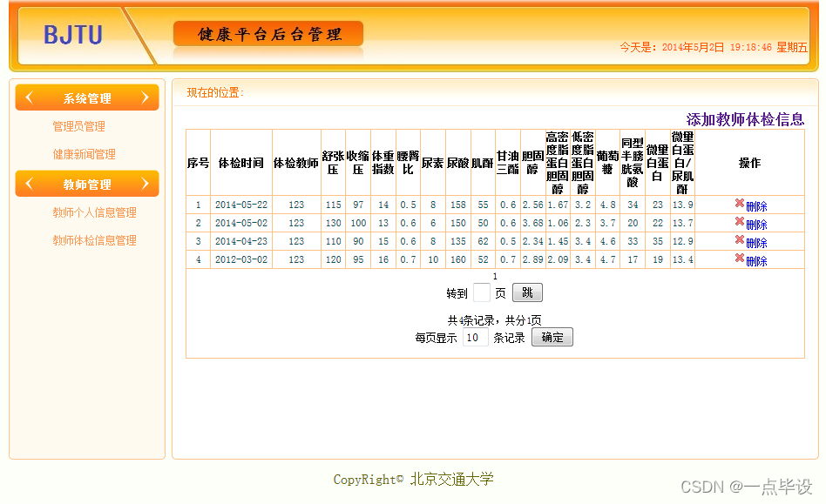
Task: Collapse the 教师管理 sidebar section
Action: (86, 184)
